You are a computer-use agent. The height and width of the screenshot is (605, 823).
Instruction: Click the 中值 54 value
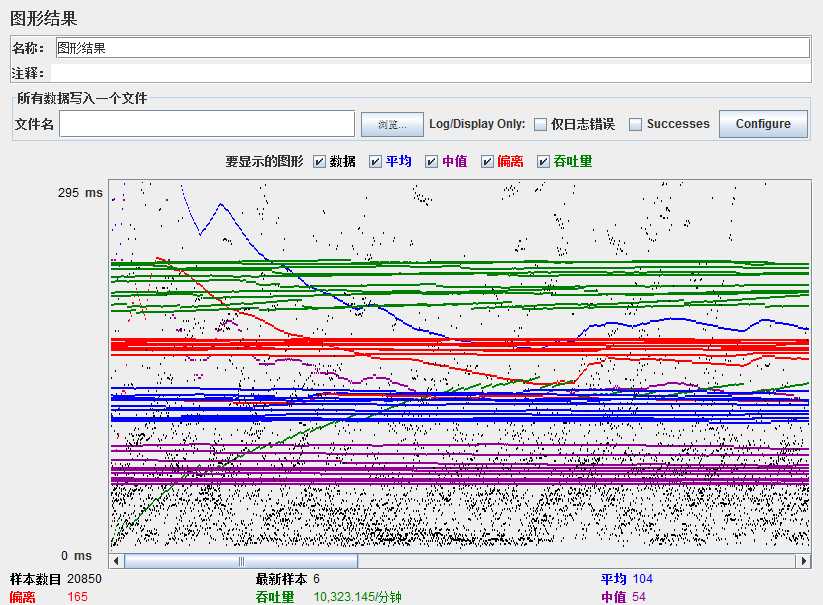coord(639,597)
